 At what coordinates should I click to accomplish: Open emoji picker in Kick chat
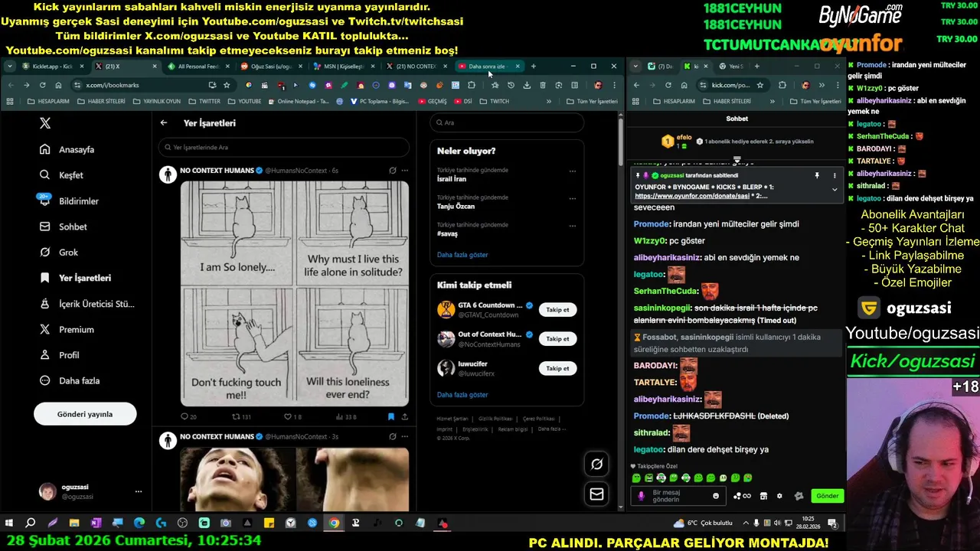tap(716, 496)
